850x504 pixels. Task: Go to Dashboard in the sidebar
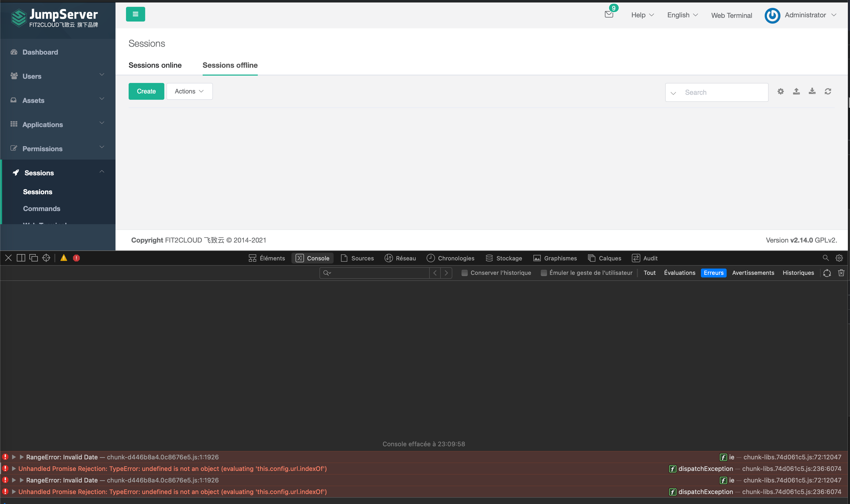40,52
